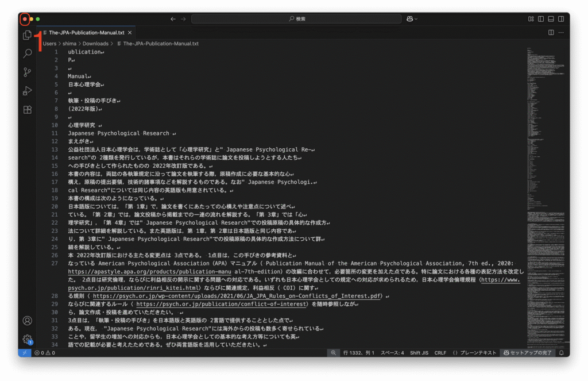Click line number 19 in the gutter
The height and width of the screenshot is (381, 588).
pos(55,198)
